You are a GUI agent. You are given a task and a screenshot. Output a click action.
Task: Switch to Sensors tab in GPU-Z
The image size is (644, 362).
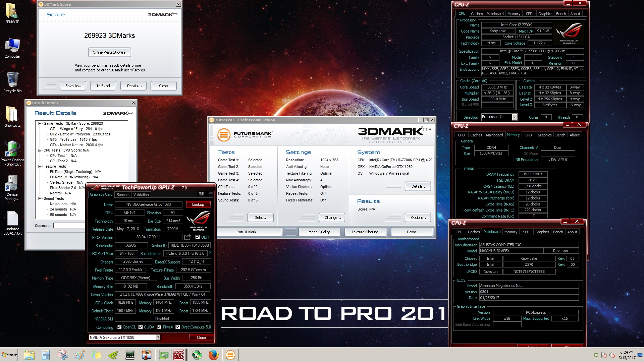coord(123,195)
